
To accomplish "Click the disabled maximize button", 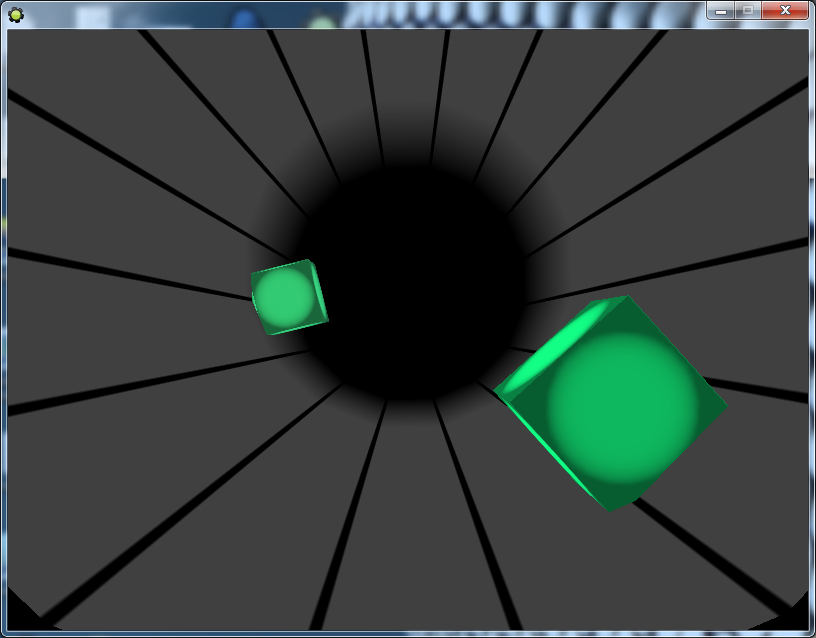I will coord(746,10).
